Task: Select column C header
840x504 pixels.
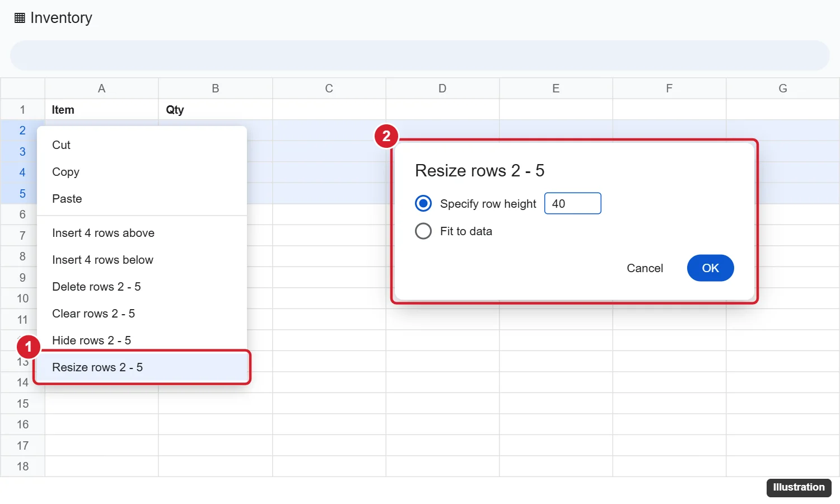Action: (329, 88)
